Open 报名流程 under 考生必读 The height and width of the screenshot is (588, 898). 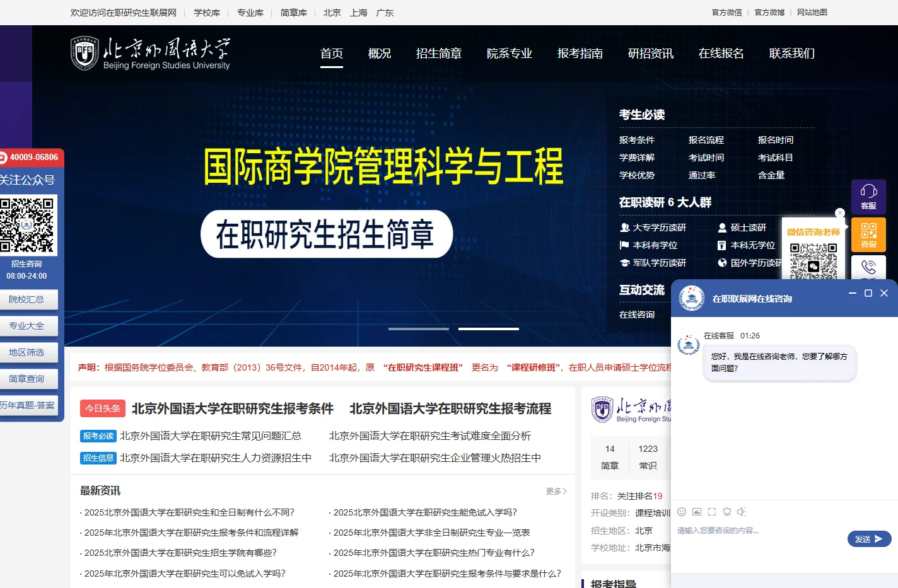point(706,140)
